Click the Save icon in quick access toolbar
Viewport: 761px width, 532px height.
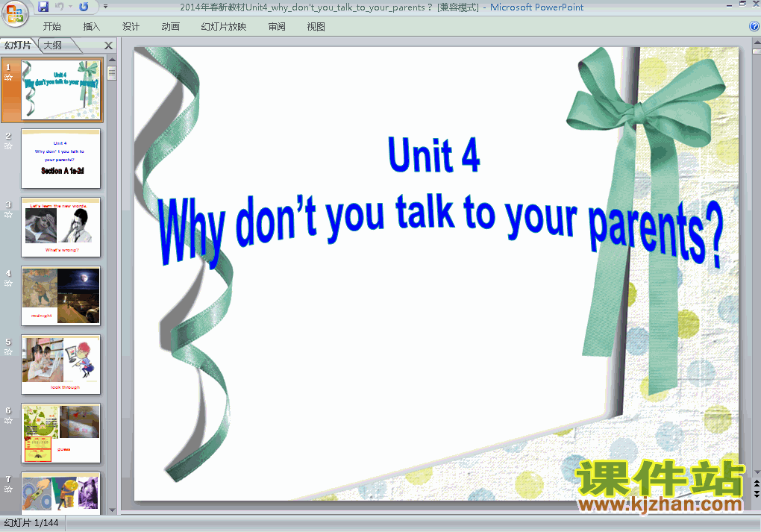(43, 7)
